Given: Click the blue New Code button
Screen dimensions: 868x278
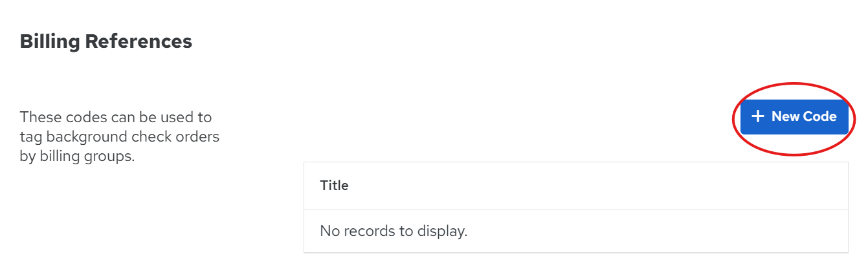Looking at the screenshot, I should (x=794, y=117).
